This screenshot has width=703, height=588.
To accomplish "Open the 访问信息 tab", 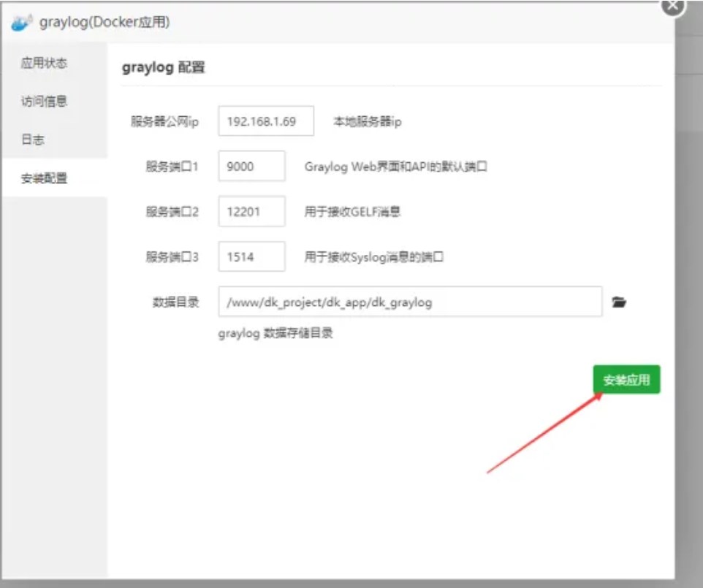I will tap(44, 102).
